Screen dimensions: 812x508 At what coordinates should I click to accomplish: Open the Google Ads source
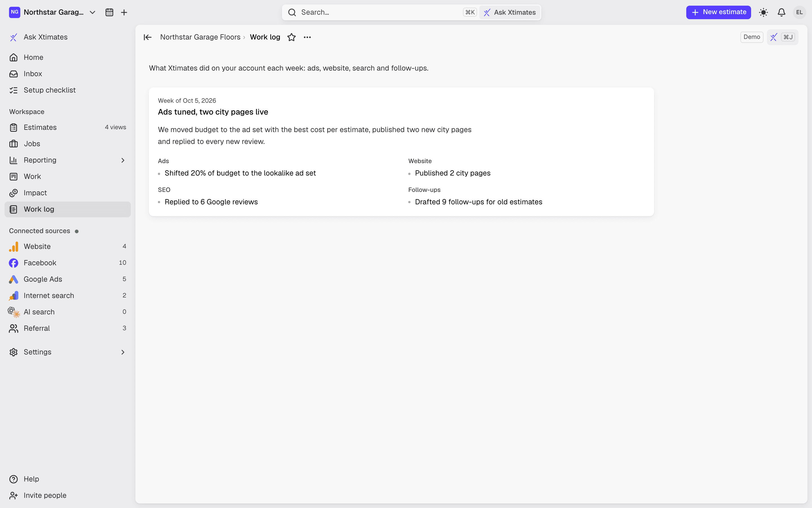coord(67,279)
